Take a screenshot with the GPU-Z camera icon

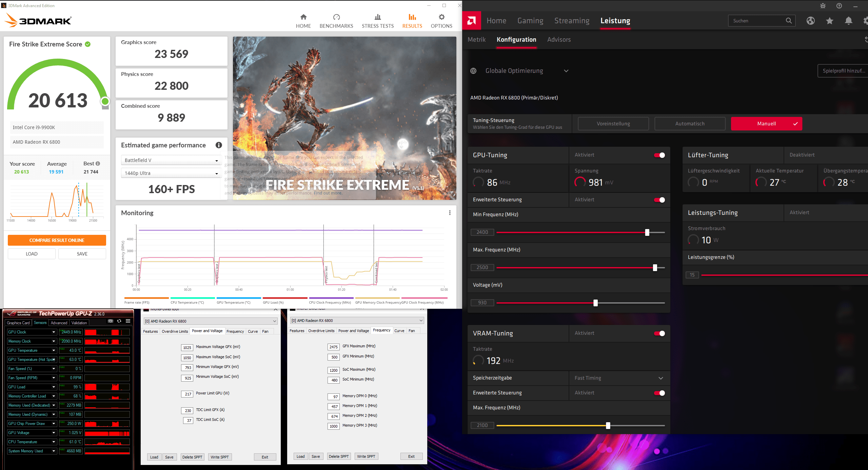click(110, 321)
